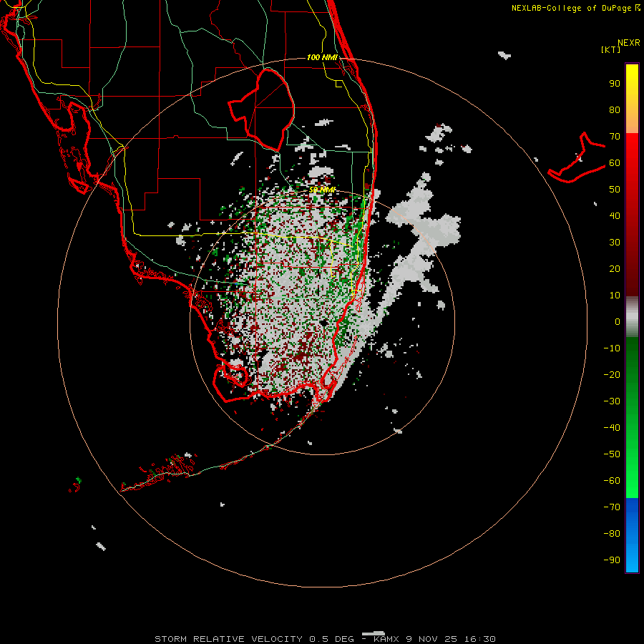
Task: Click the 70 value on velocity scale
Action: pyautogui.click(x=615, y=137)
